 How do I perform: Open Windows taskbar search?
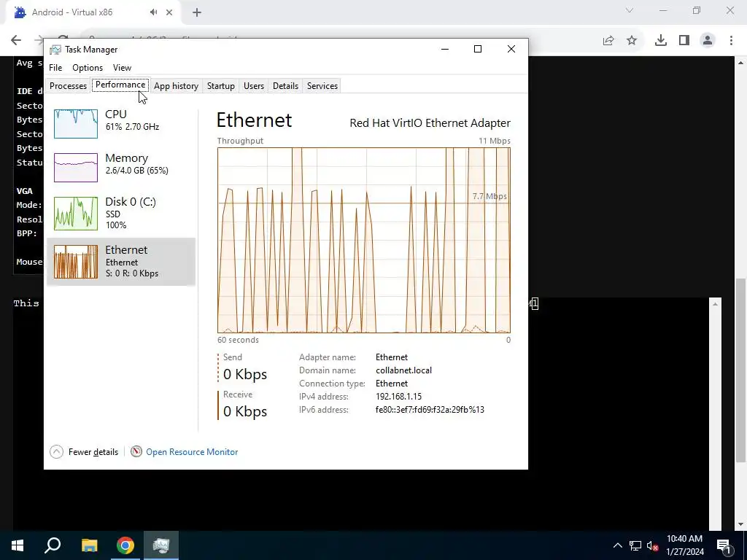[x=53, y=545]
